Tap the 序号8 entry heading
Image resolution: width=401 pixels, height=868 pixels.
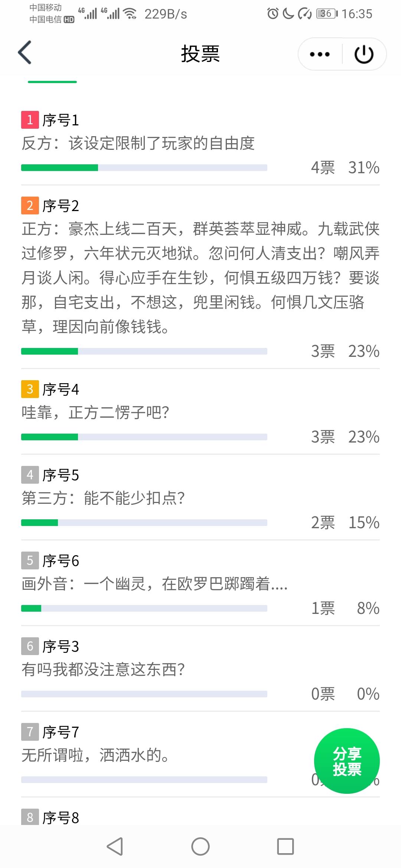(x=50, y=818)
